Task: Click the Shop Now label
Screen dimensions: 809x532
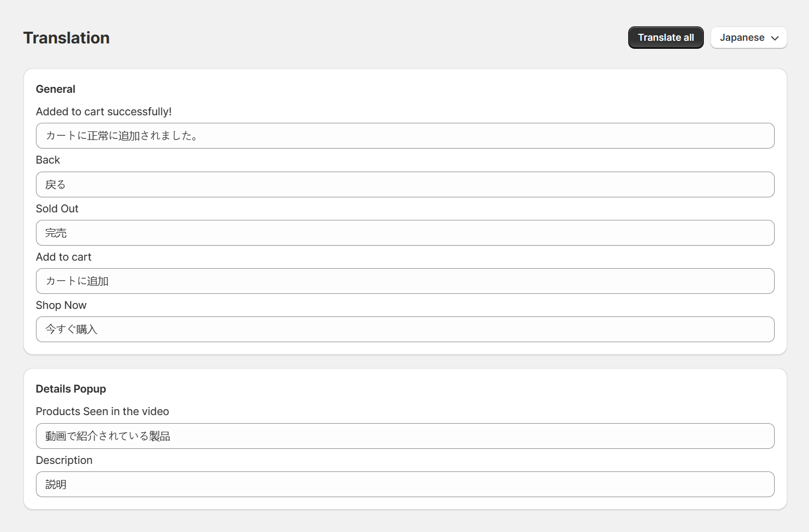Action: click(x=61, y=305)
